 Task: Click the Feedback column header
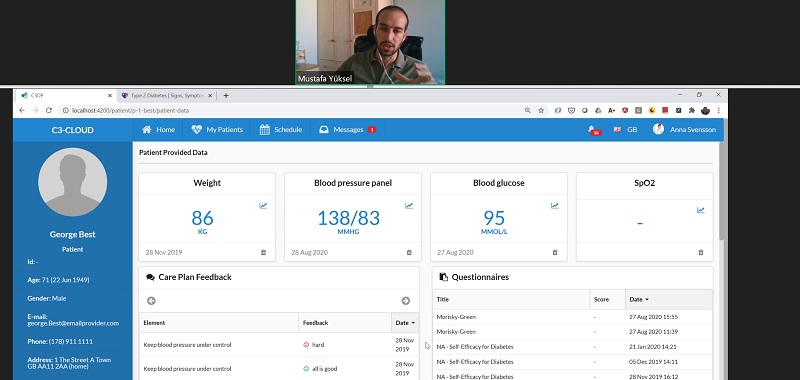point(345,323)
